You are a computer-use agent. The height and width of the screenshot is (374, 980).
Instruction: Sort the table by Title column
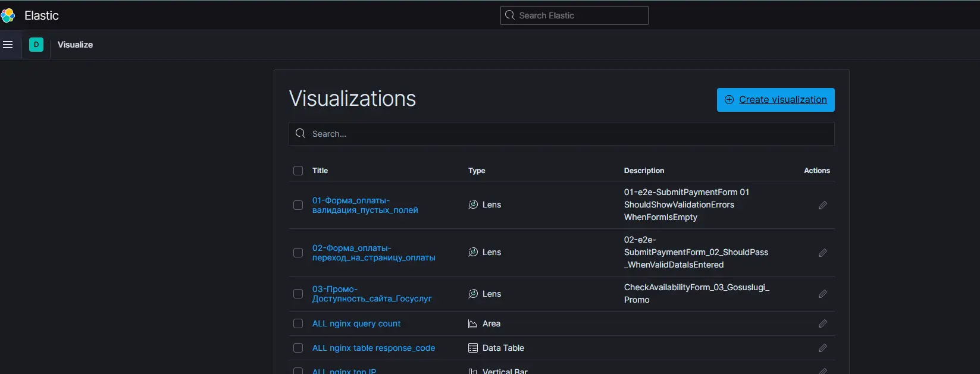pos(320,171)
